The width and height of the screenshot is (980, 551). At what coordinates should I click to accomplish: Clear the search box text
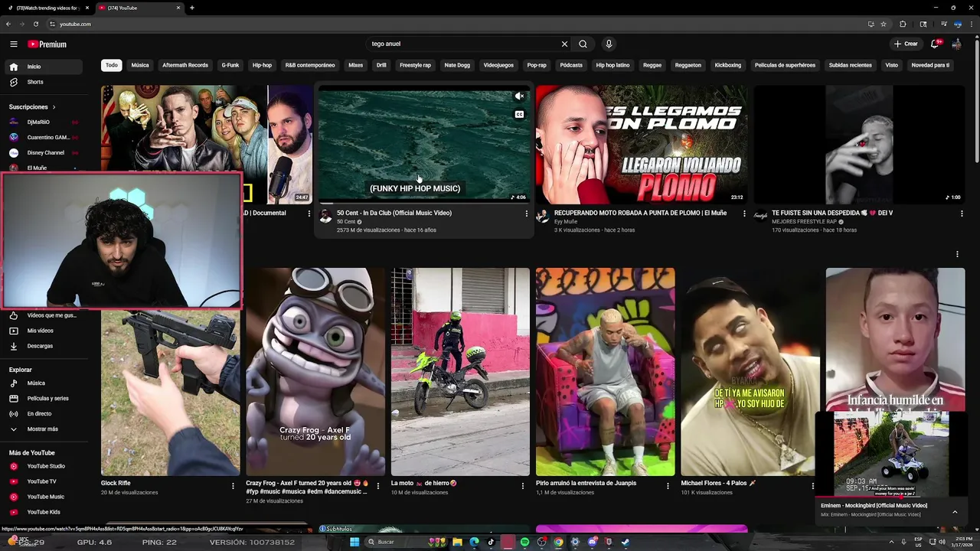[x=564, y=44]
